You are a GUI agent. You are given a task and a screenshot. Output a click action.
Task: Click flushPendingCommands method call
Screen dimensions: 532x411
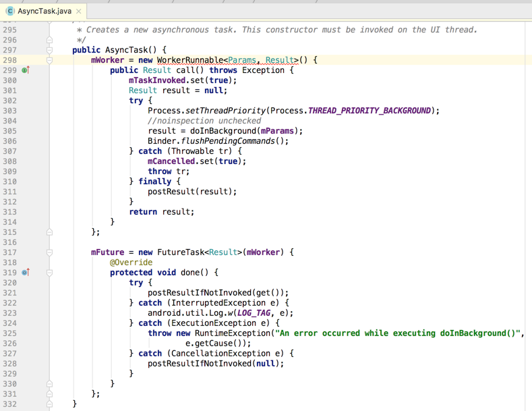[x=228, y=141]
